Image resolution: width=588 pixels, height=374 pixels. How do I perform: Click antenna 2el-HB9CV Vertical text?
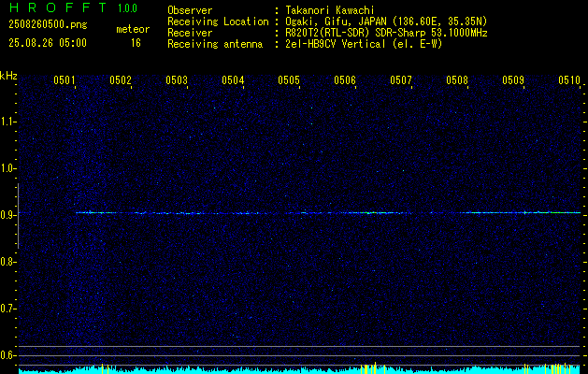364,44
